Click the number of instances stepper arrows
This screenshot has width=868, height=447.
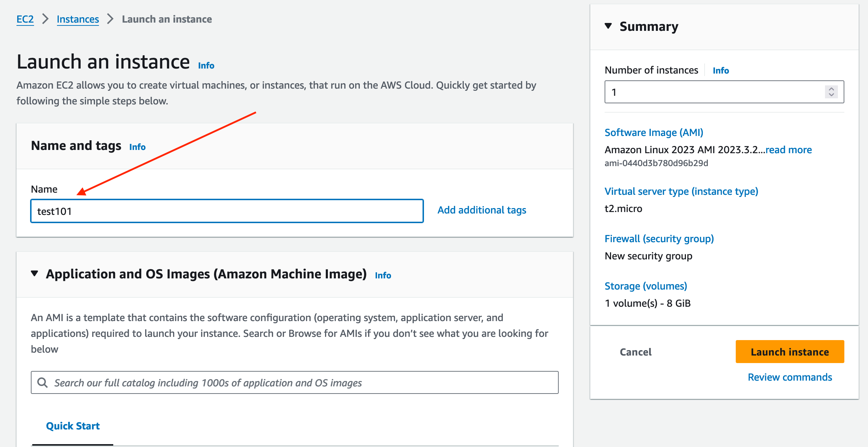pos(831,92)
